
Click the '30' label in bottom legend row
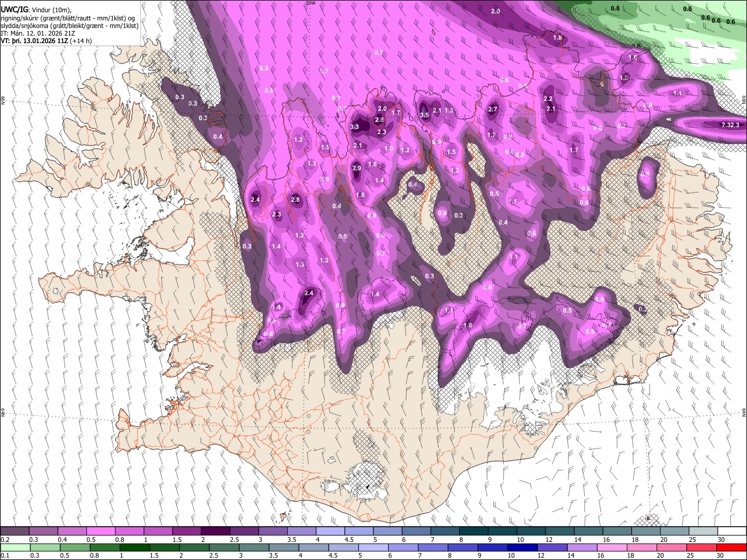(721, 556)
